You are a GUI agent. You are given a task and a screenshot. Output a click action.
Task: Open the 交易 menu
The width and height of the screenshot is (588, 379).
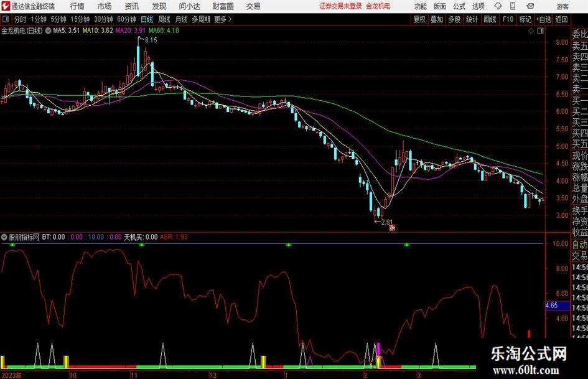(253, 6)
